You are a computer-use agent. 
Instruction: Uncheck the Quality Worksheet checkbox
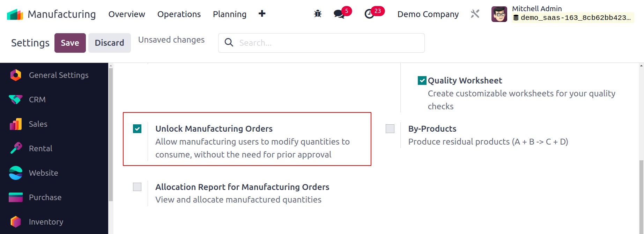pyautogui.click(x=422, y=81)
